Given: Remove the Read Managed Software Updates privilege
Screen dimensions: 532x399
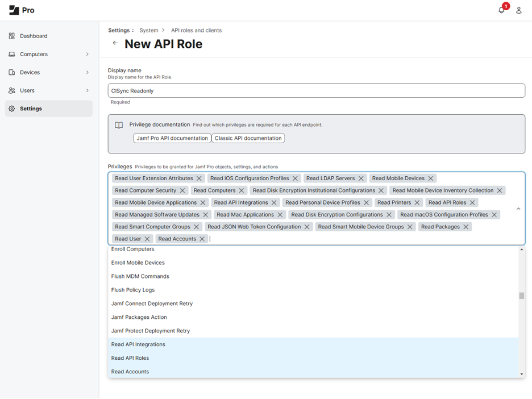Looking at the screenshot, I should point(206,215).
